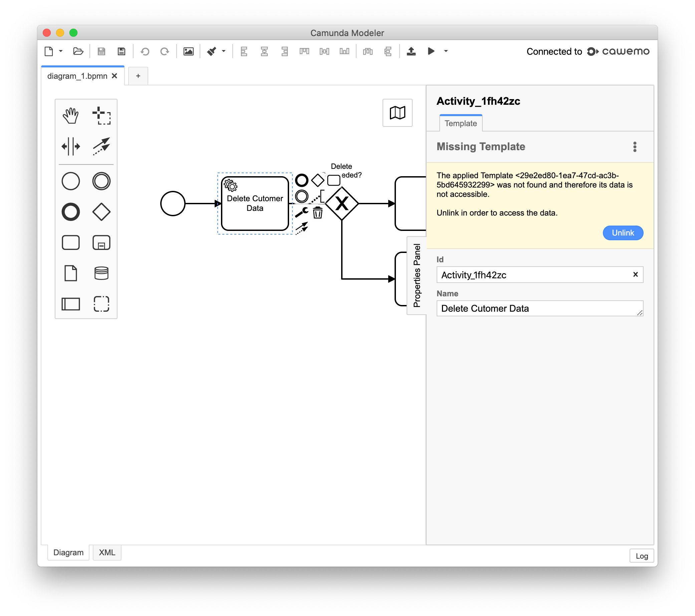695x616 pixels.
Task: Open the new file dropdown arrow
Action: 60,51
